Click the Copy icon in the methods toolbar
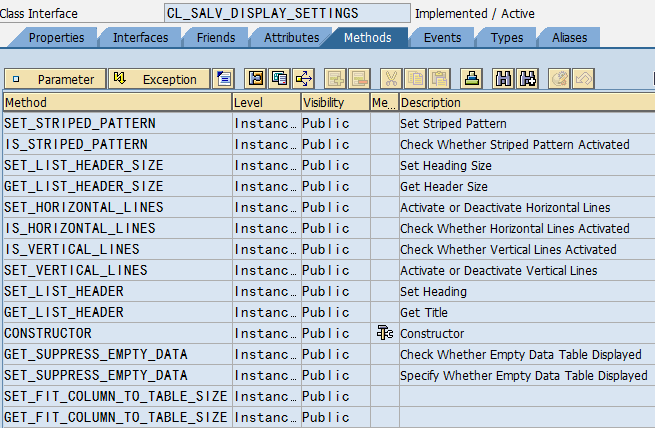The height and width of the screenshot is (429, 655). coord(416,79)
